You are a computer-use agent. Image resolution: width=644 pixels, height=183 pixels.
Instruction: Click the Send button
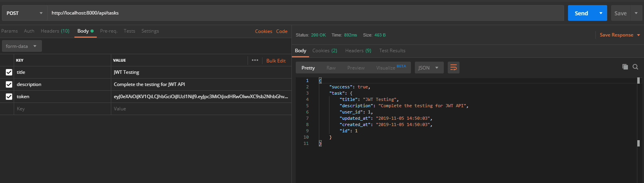coord(581,13)
